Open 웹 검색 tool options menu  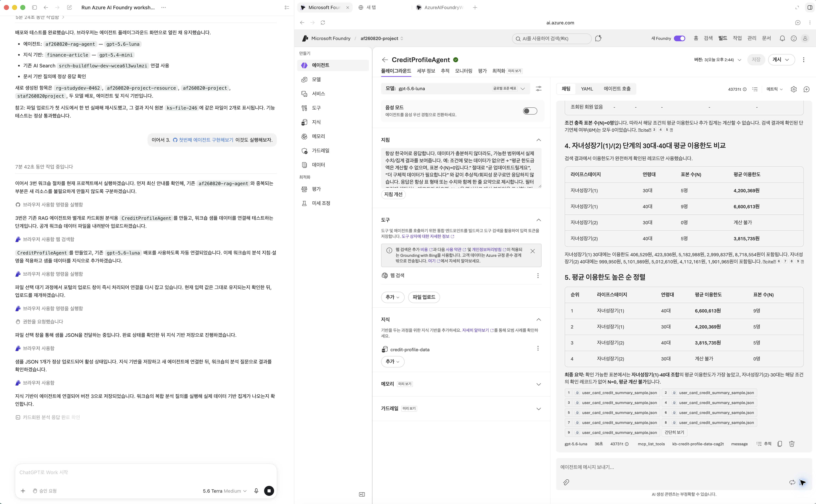point(538,276)
